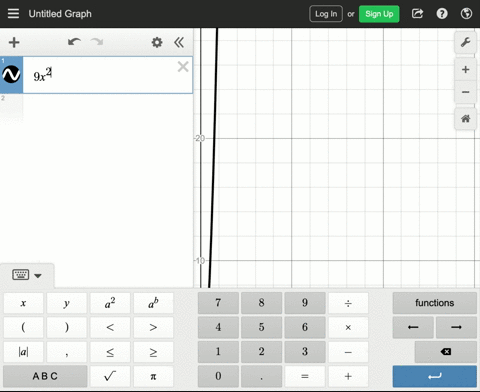Tap number key 7
The image size is (480, 392).
tap(218, 303)
